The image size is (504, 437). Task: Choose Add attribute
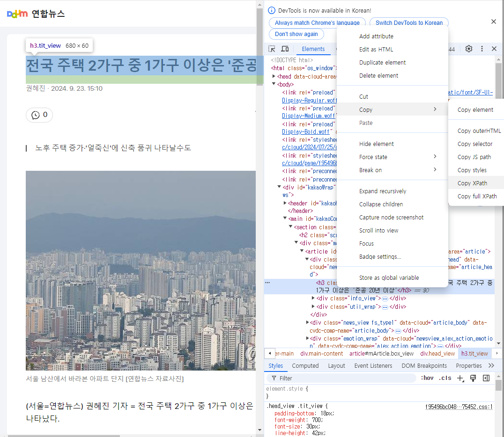(x=393, y=36)
